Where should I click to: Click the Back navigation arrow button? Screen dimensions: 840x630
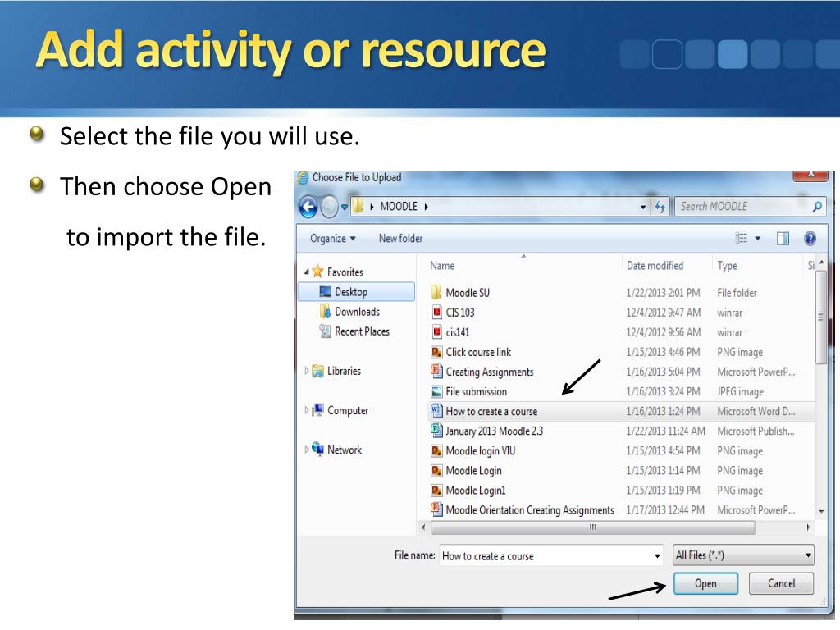tap(308, 207)
